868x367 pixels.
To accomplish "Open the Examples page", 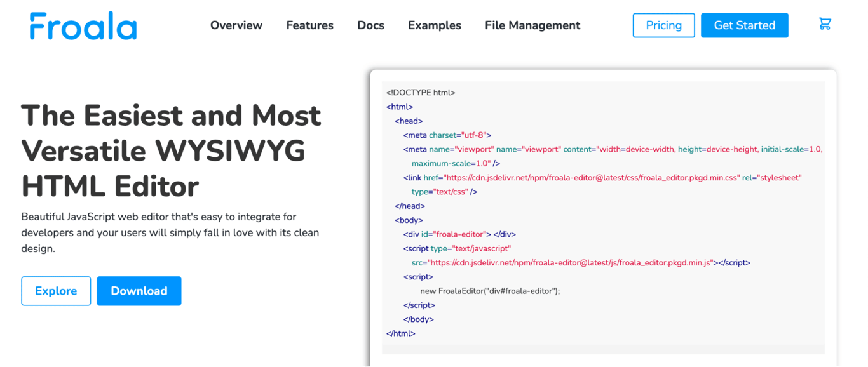I will coord(434,25).
